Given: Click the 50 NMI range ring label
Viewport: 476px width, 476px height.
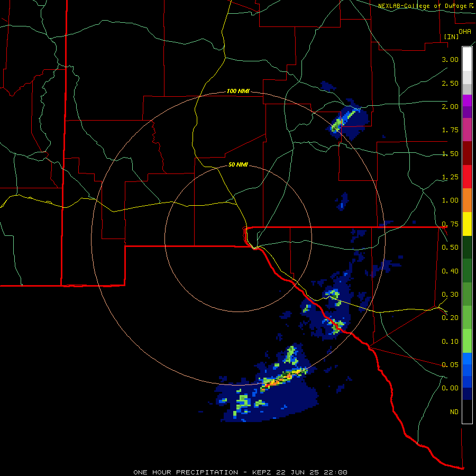Looking at the screenshot, I should coord(238,164).
